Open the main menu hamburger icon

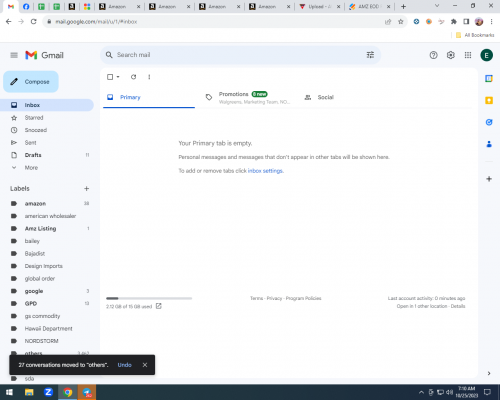click(x=14, y=55)
